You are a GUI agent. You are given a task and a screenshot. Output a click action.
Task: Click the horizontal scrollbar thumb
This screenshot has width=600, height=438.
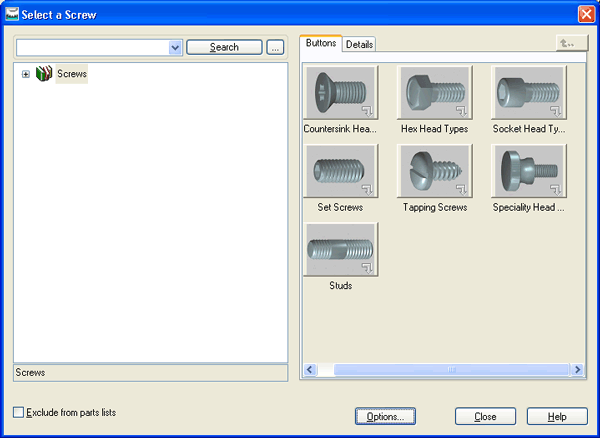coord(450,369)
